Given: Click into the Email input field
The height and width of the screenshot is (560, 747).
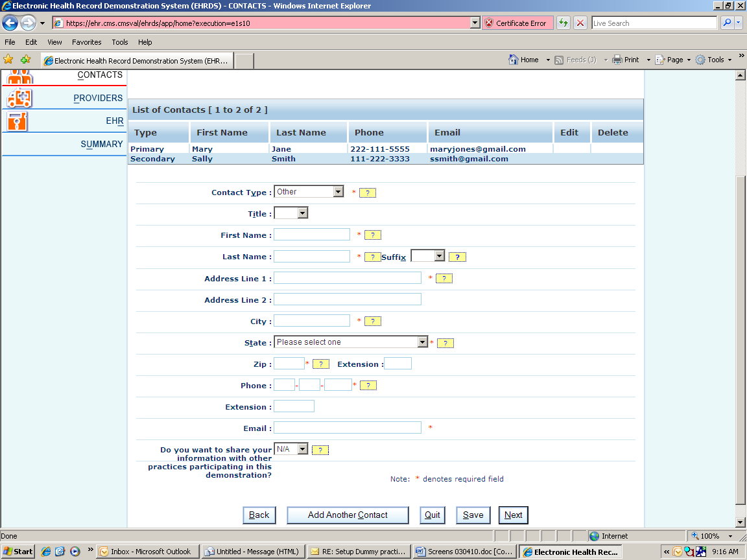Looking at the screenshot, I should tap(348, 427).
